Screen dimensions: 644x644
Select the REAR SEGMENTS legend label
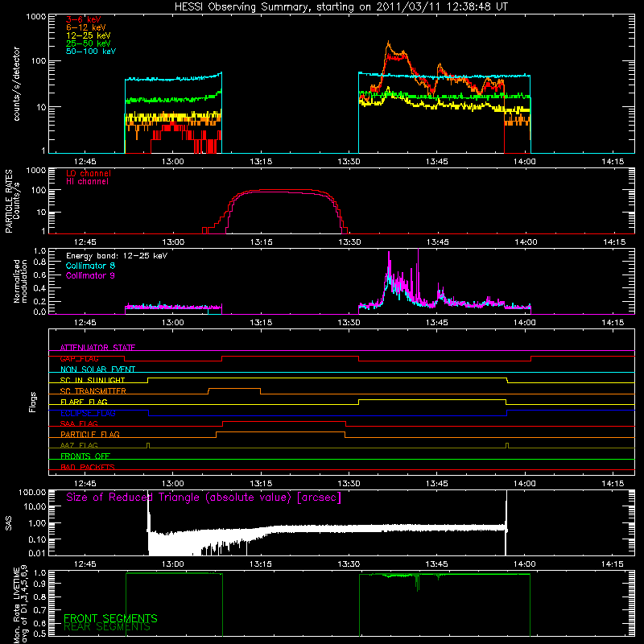pyautogui.click(x=107, y=627)
